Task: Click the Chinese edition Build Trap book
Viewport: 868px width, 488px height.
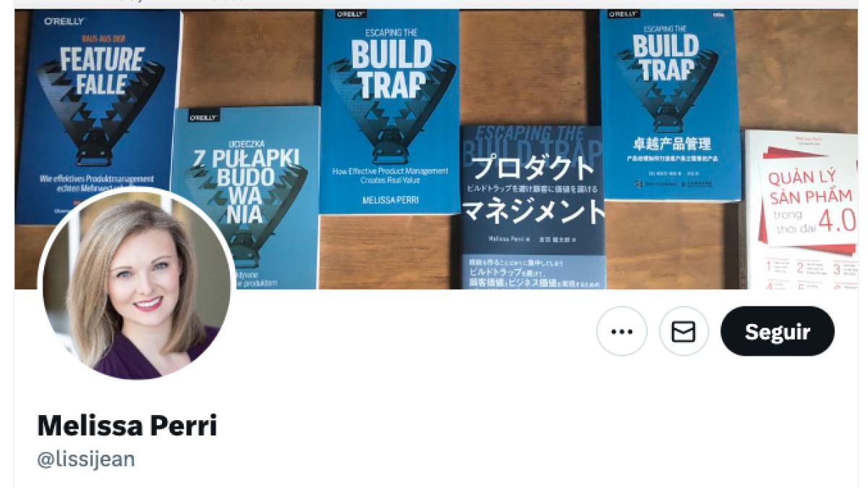Action: (x=670, y=106)
